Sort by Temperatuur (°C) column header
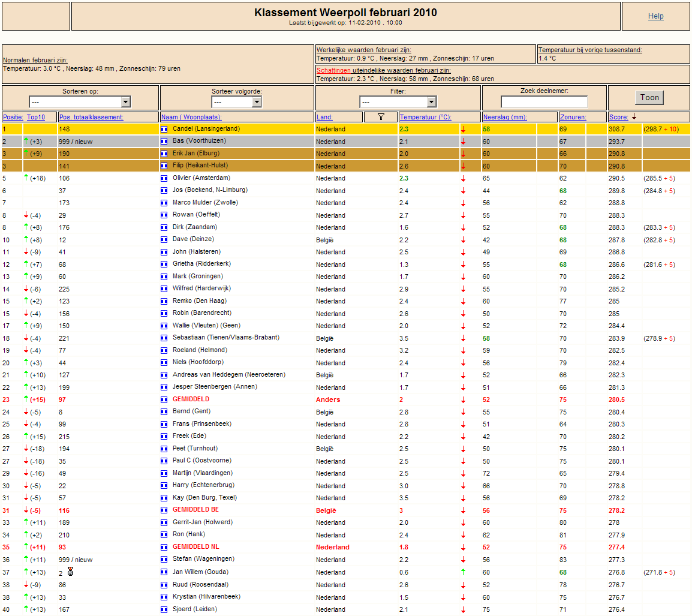The height and width of the screenshot is (616, 692). [425, 117]
